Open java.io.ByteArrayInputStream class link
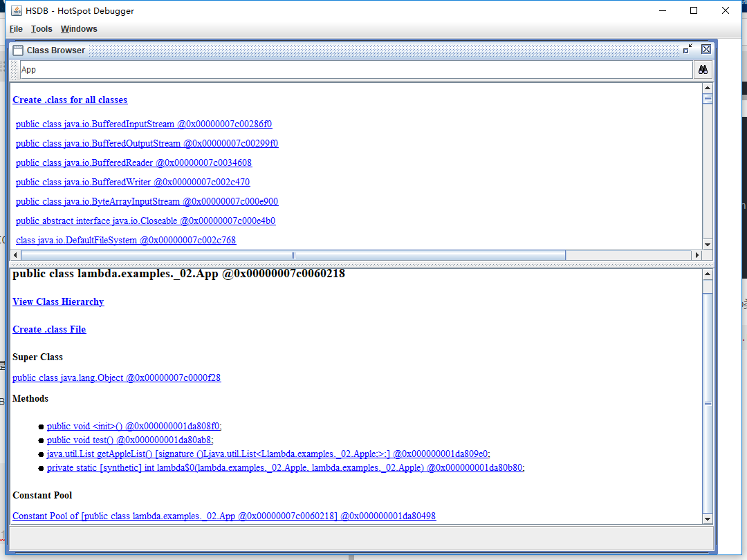Screen dimensions: 747x560 coord(147,201)
